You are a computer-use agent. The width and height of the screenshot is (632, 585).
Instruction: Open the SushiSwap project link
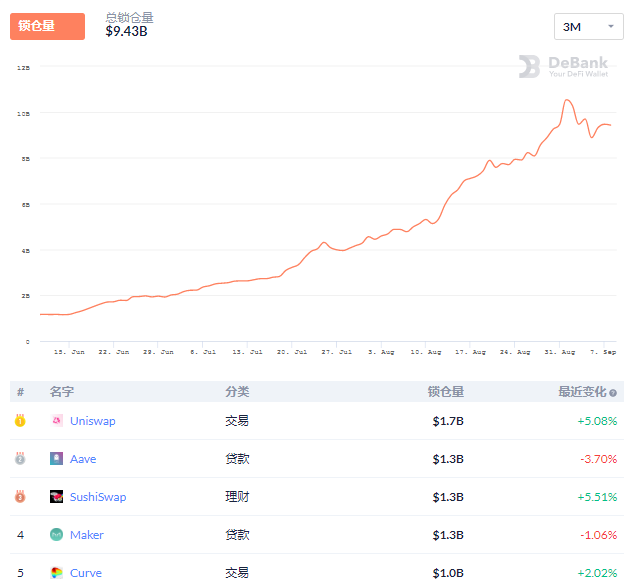pos(98,497)
